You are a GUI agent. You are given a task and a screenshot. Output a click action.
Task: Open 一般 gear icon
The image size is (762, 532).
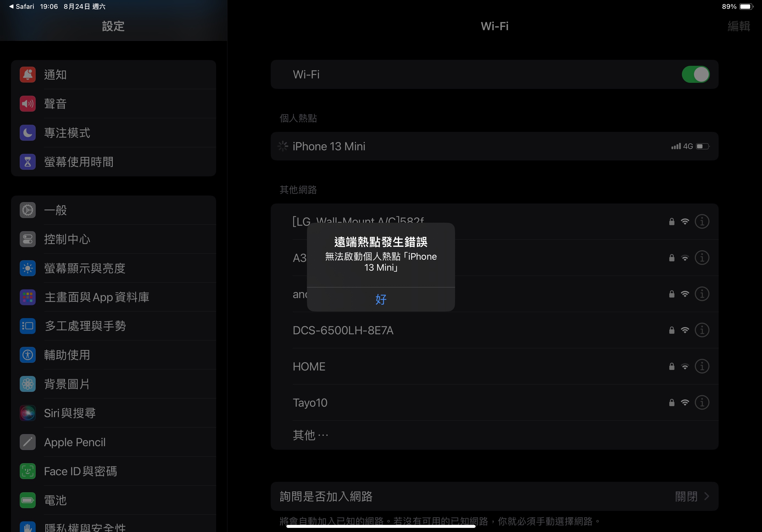point(27,210)
